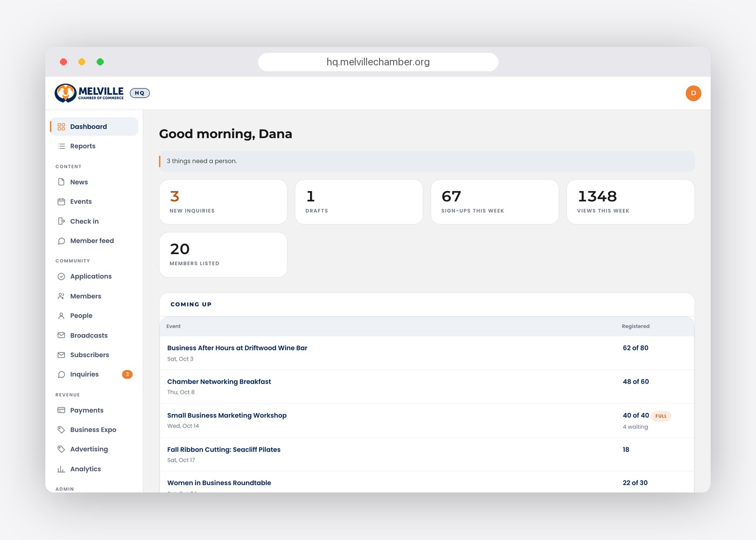Click the Melville Chamber of Commerce logo
The image size is (756, 540).
(89, 93)
